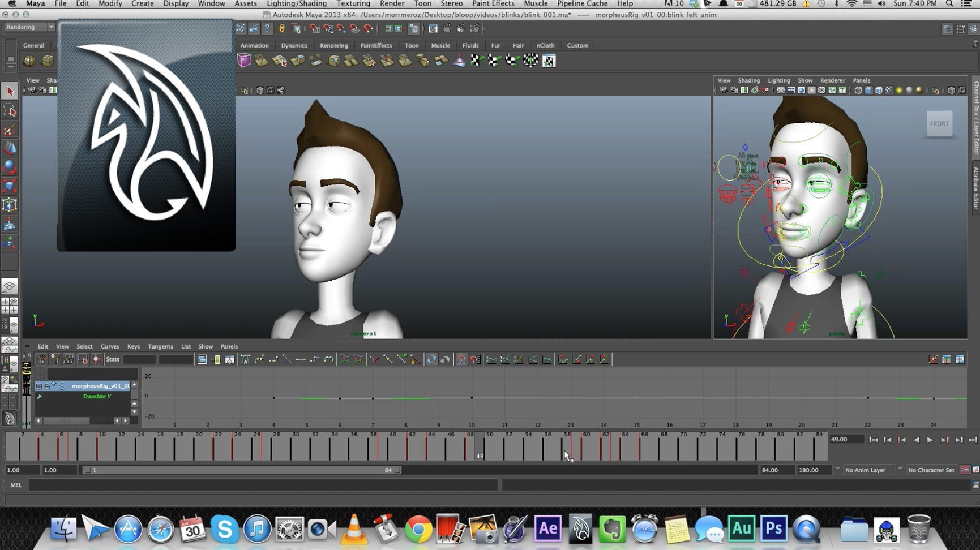Expand the morpheusRig node in outliner
The image size is (980, 550).
pos(39,386)
